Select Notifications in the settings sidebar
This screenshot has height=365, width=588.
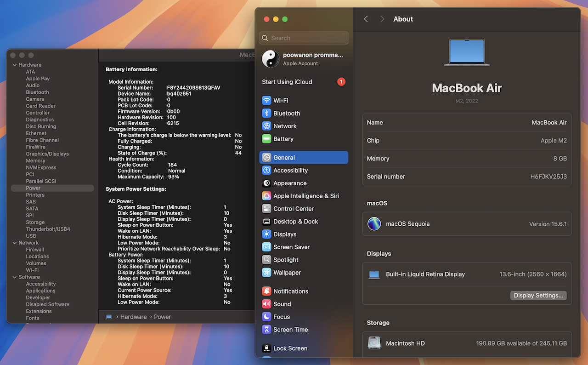[x=290, y=291]
